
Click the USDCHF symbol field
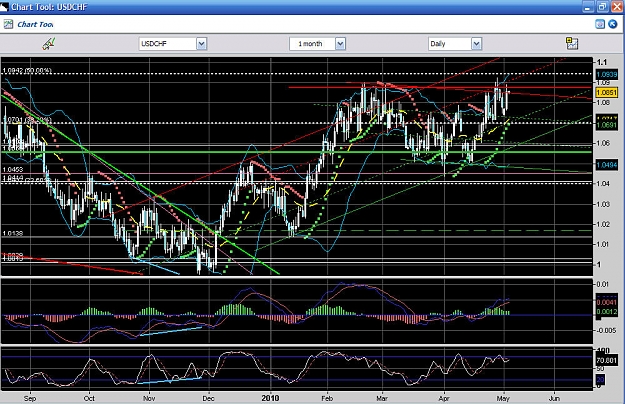pyautogui.click(x=168, y=44)
